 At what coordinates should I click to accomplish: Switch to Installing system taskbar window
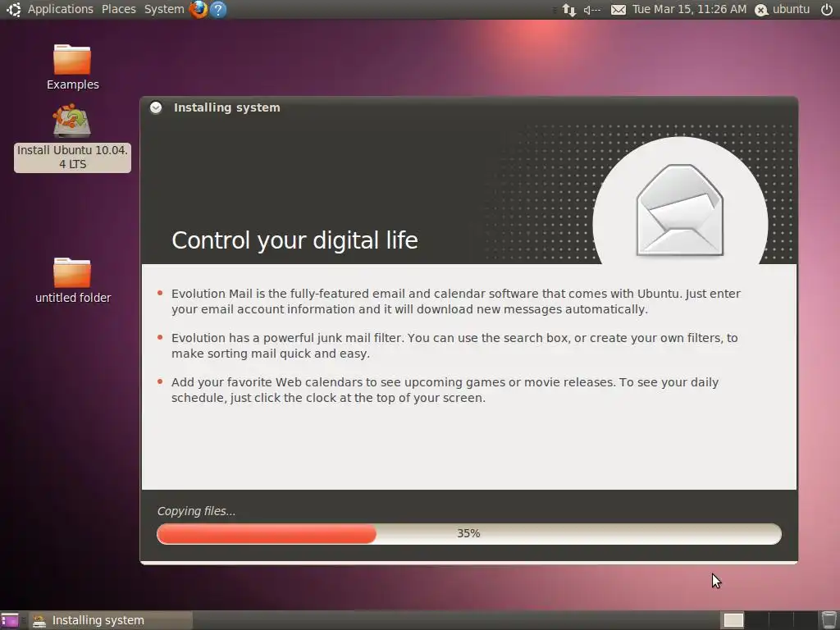click(x=111, y=620)
